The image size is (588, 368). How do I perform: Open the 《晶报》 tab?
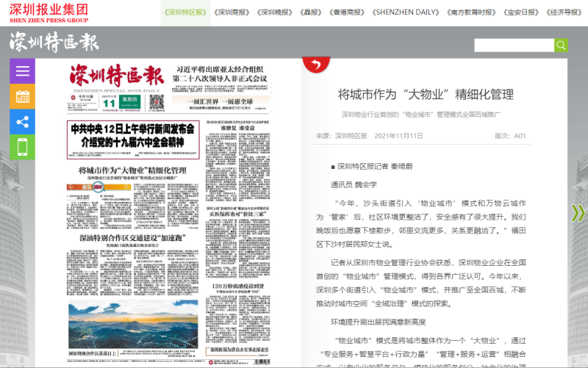click(311, 12)
